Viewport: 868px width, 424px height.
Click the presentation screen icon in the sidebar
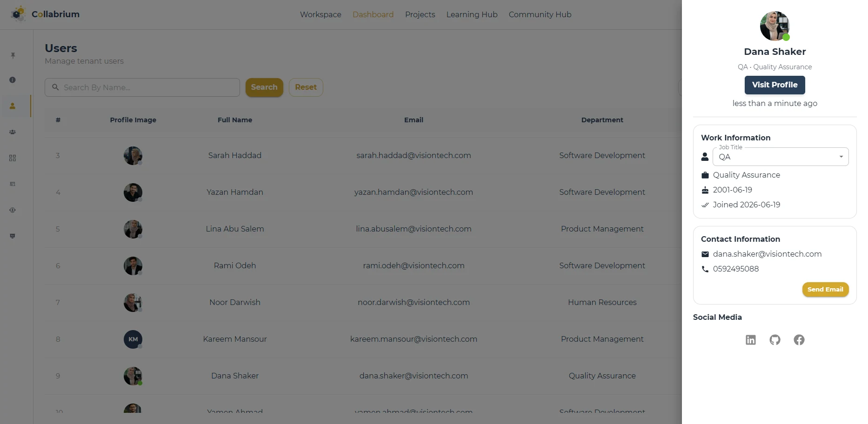[13, 236]
